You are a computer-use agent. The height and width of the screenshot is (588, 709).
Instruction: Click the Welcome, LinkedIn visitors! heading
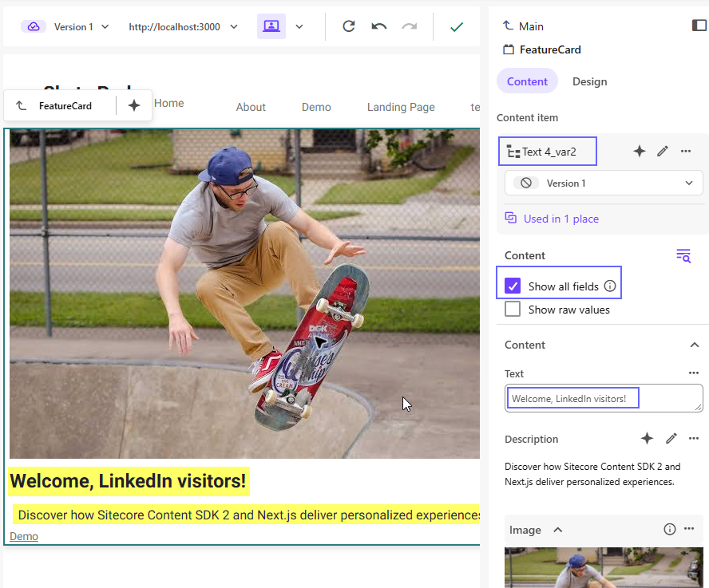click(x=129, y=481)
